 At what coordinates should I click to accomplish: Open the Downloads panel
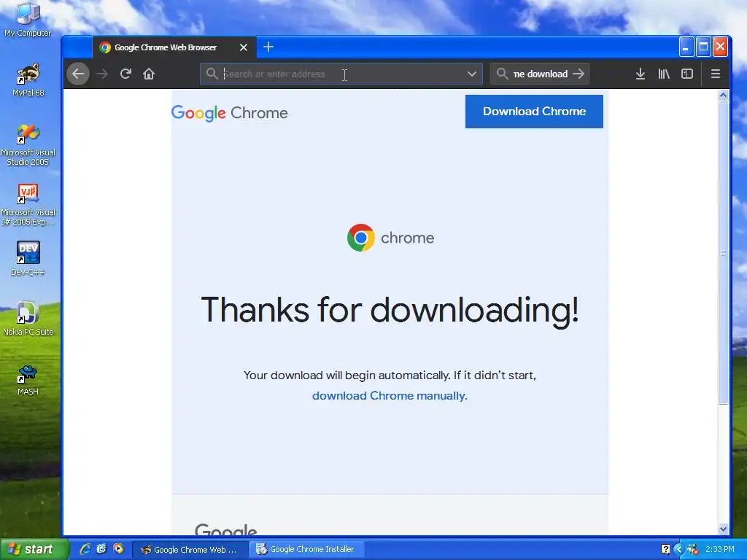coord(640,74)
